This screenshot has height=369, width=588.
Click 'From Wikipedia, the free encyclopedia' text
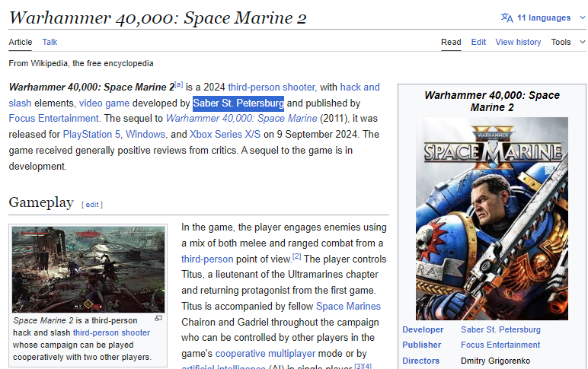[81, 63]
